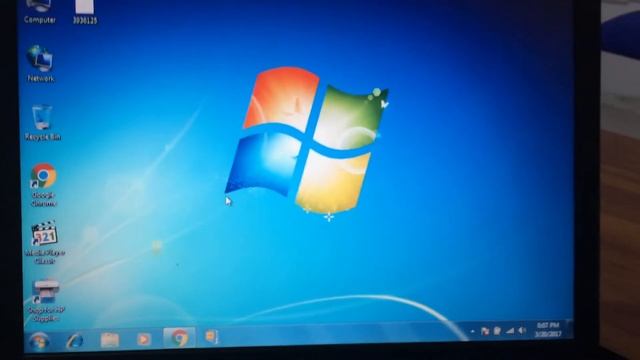Open the Action Center flag icon
Screen dimensions: 640x360
[x=484, y=331]
